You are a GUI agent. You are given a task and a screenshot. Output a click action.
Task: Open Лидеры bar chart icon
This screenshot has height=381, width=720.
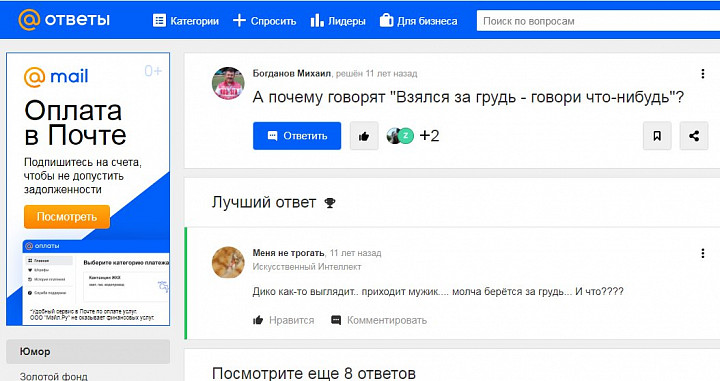317,20
